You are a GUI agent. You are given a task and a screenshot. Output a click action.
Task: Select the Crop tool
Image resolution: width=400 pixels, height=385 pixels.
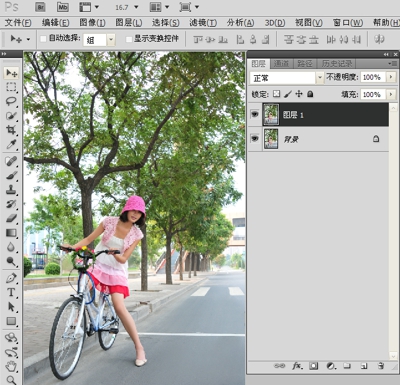(x=11, y=130)
